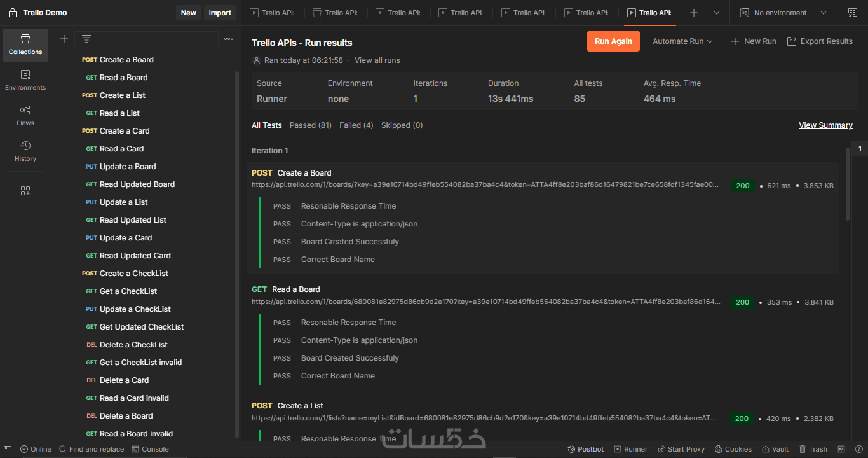Jump to iteration 1 marker on the right

click(860, 148)
